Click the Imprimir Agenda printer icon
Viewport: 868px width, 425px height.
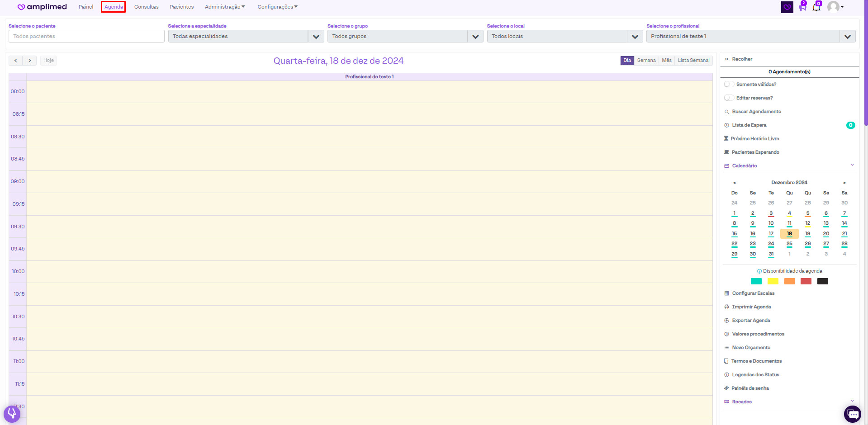726,307
